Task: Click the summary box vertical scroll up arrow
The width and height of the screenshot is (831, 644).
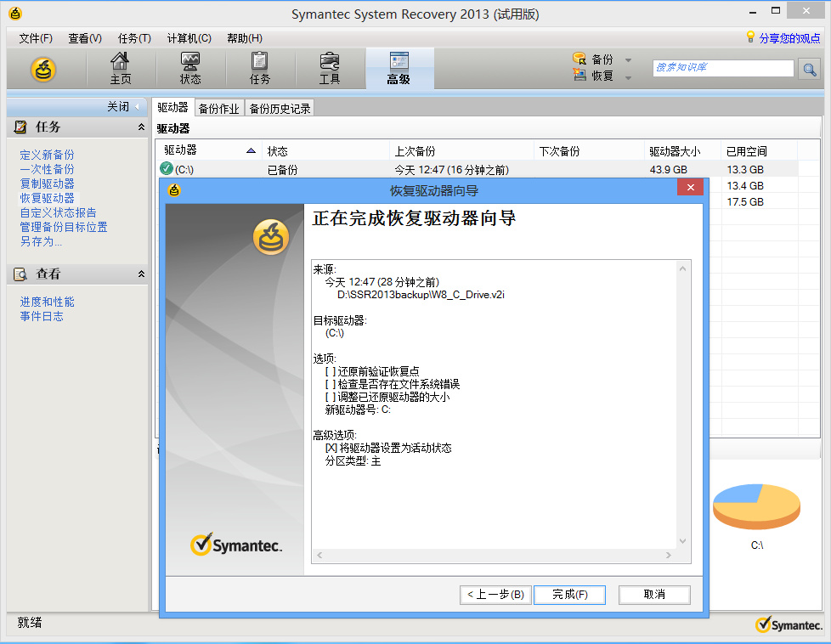Action: pos(682,268)
